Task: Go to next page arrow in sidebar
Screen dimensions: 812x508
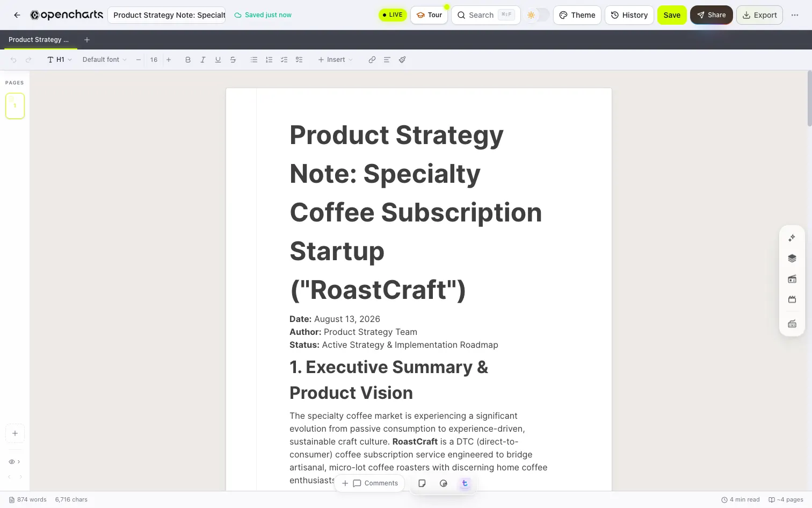Action: (21, 477)
